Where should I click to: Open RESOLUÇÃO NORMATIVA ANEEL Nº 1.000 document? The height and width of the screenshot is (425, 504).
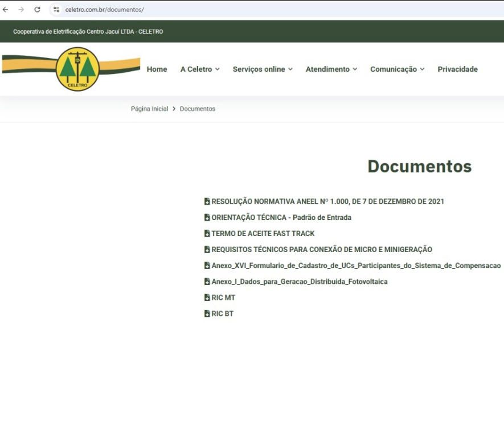point(327,201)
